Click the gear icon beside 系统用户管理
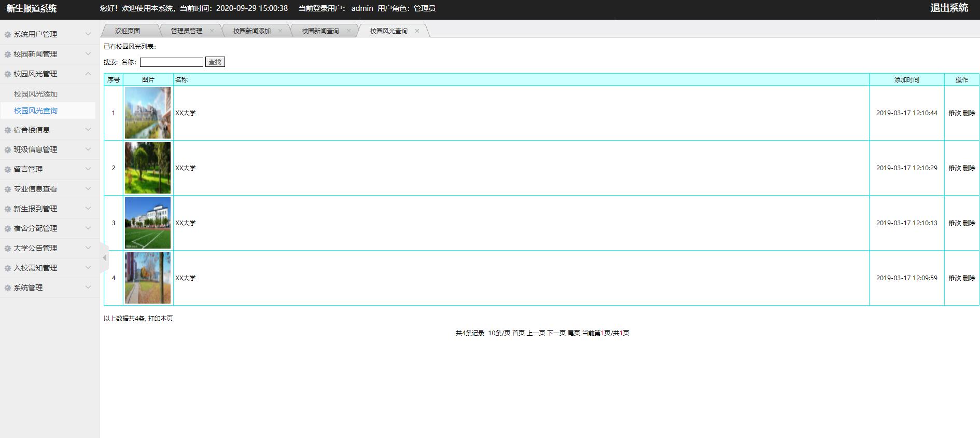Image resolution: width=980 pixels, height=438 pixels. point(8,35)
